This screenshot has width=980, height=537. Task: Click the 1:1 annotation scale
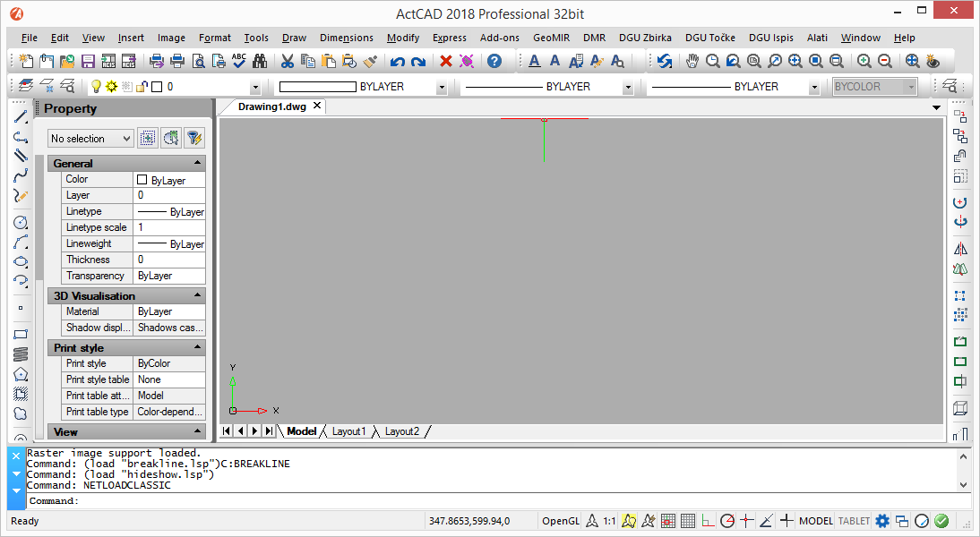click(x=609, y=521)
